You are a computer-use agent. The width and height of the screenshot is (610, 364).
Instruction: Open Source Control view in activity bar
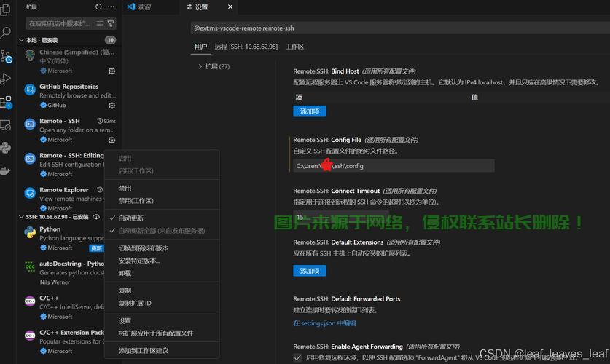click(6, 56)
